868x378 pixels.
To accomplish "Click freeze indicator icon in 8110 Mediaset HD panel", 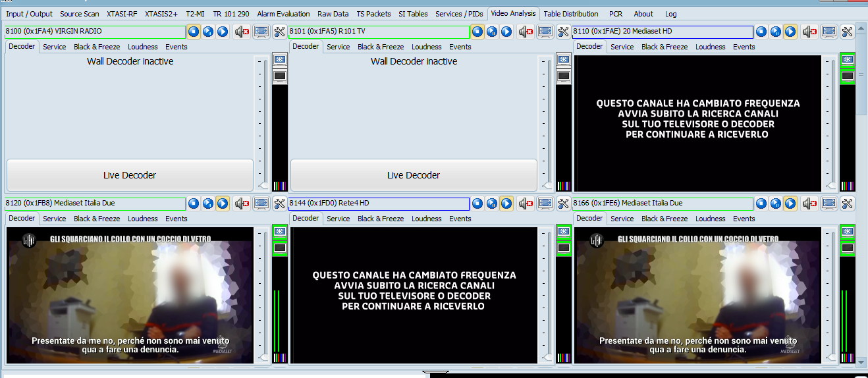I will tap(848, 60).
